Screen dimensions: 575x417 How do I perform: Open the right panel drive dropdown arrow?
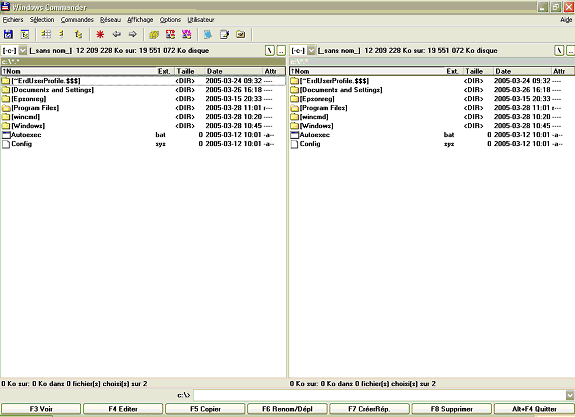311,50
